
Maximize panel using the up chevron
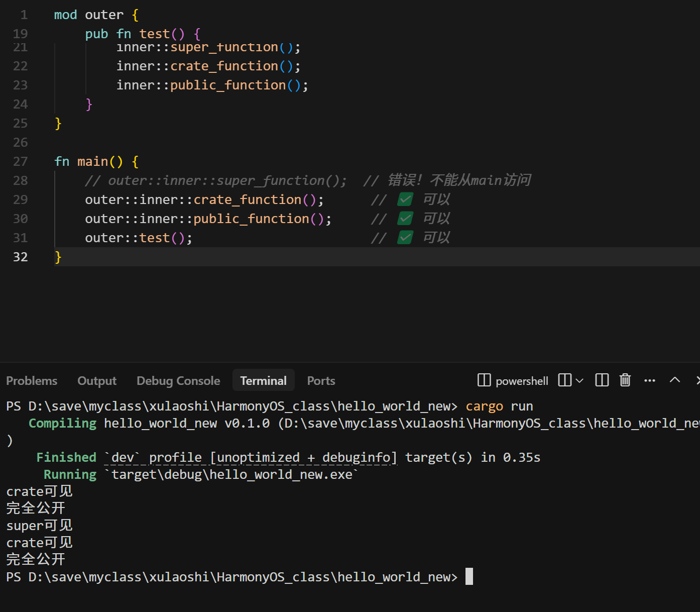point(675,380)
